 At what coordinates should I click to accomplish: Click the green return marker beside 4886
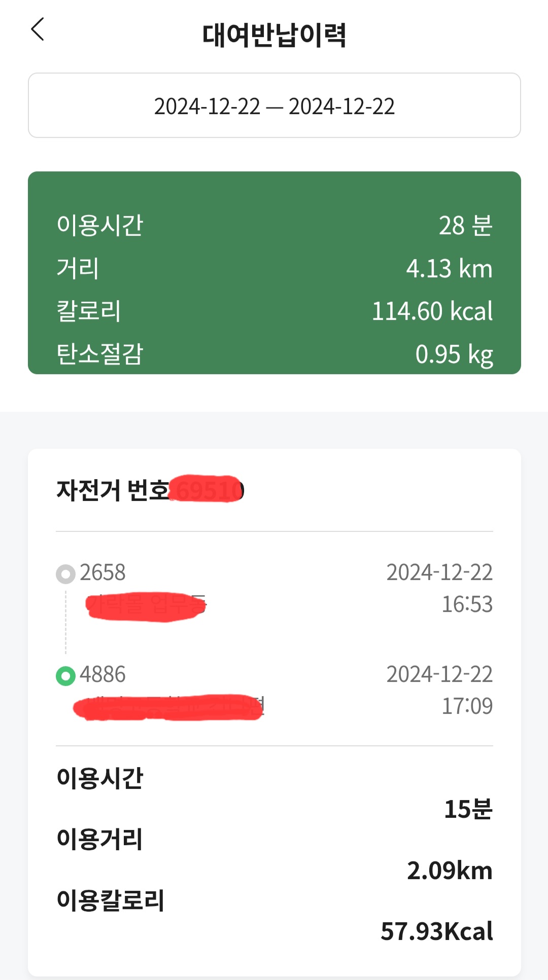(x=65, y=676)
